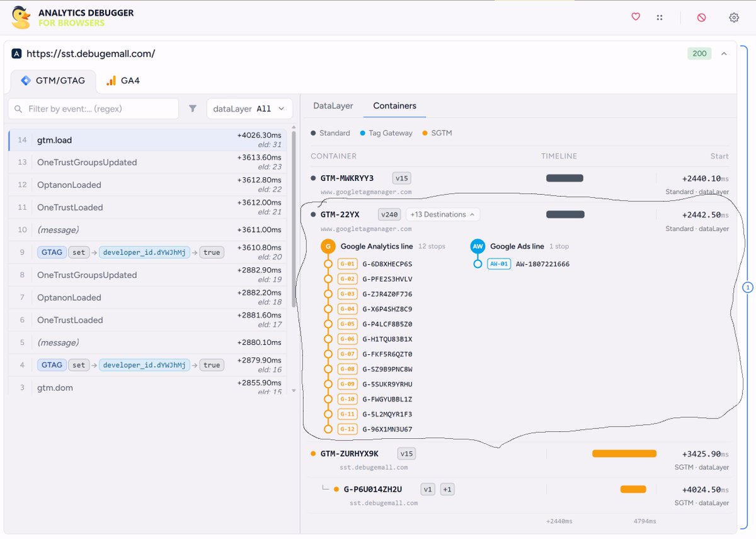Screen dimensions: 756x539
Task: Focus the Filter by event regex field
Action: point(93,108)
